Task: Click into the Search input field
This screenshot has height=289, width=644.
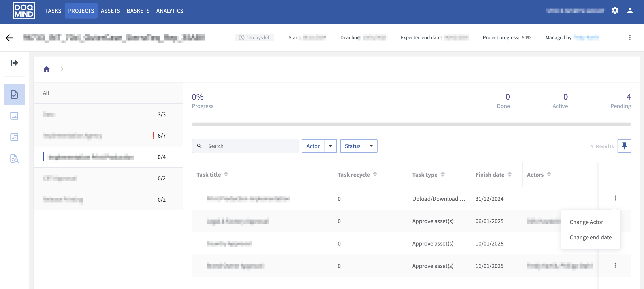Action: pos(250,146)
